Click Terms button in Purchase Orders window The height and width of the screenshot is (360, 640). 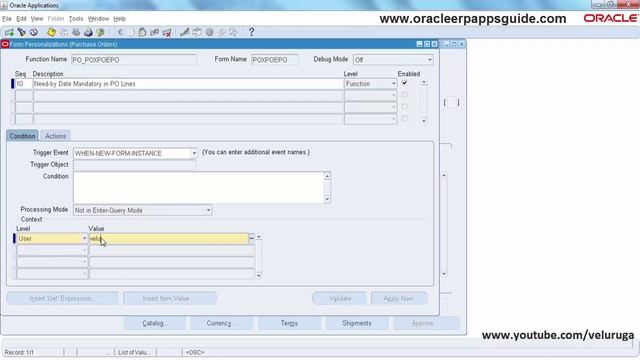289,323
